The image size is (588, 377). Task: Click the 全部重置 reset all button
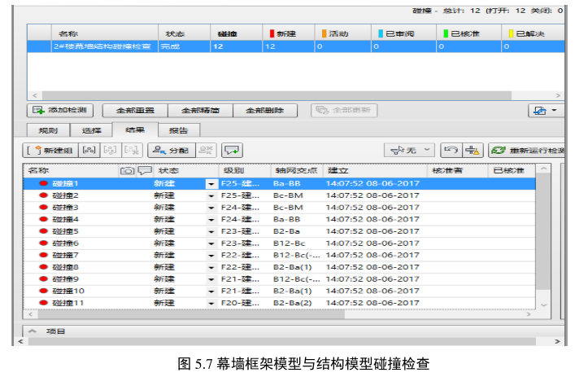pyautogui.click(x=135, y=111)
